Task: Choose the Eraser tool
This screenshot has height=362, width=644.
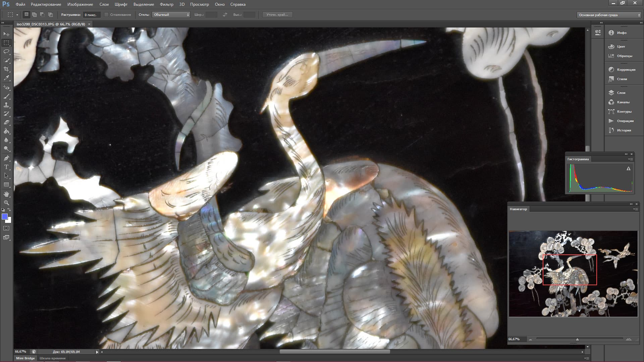Action: [x=6, y=122]
